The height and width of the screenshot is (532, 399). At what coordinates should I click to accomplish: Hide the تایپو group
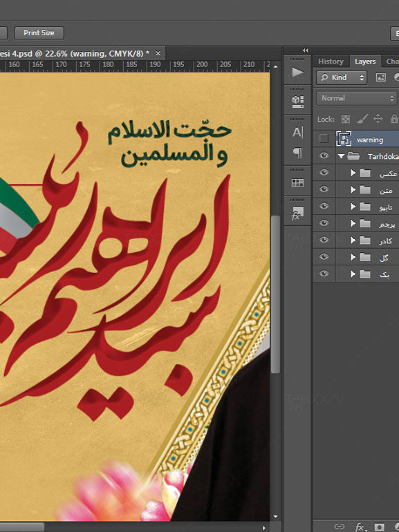324,206
